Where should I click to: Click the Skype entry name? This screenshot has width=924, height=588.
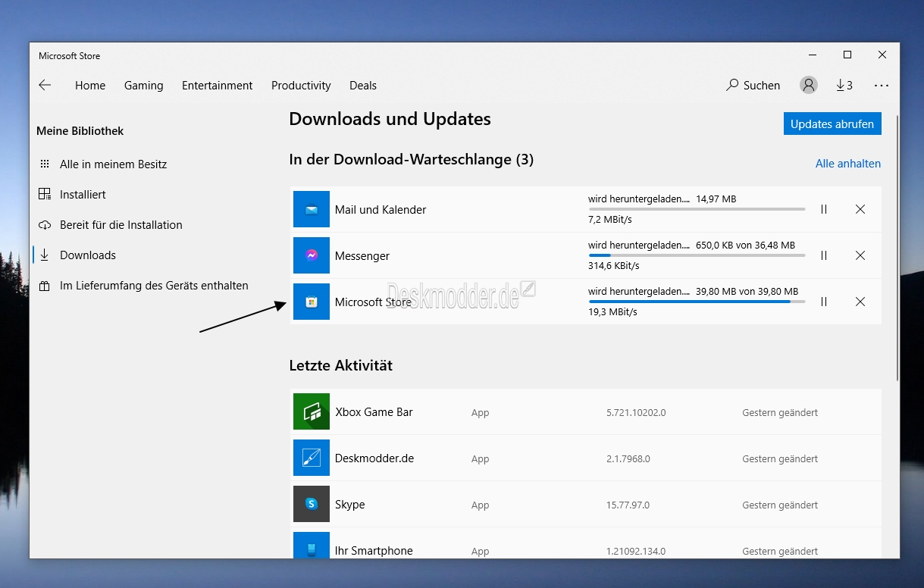coord(349,505)
